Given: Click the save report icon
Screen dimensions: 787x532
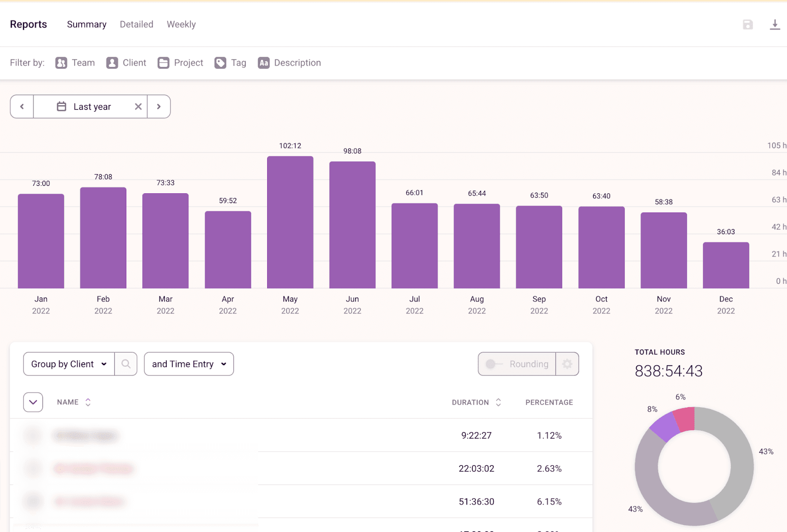Looking at the screenshot, I should click(748, 25).
